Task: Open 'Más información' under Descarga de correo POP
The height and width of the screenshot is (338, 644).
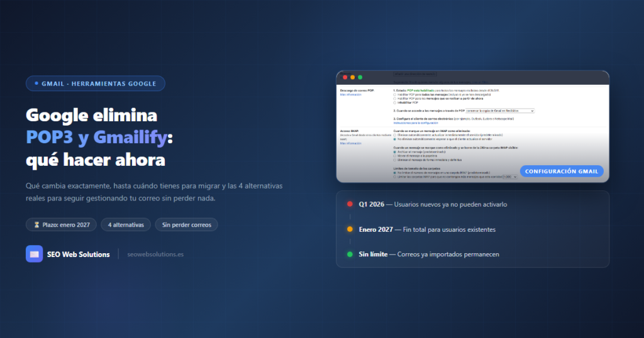Action: click(351, 95)
